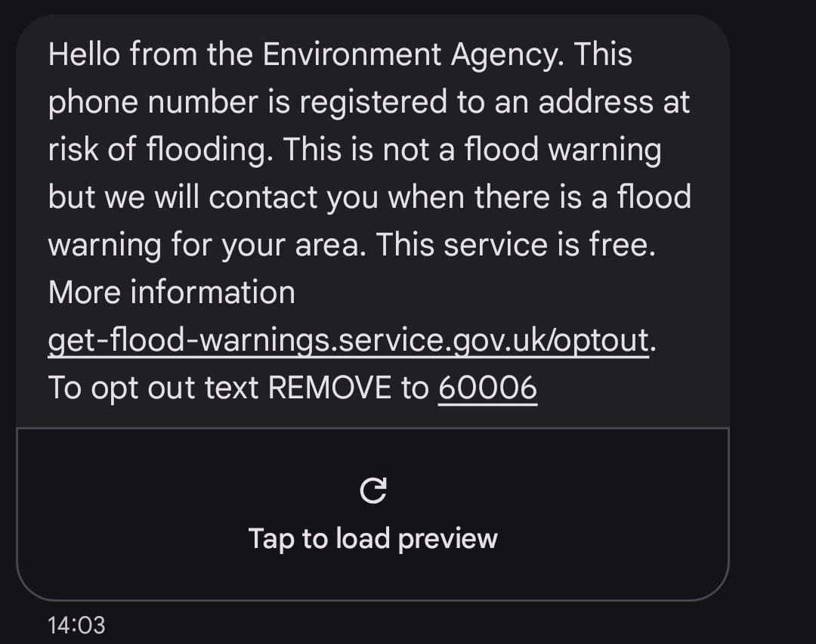The image size is (816, 644).
Task: Click the "This is not a flood warning" text
Action: (x=472, y=150)
